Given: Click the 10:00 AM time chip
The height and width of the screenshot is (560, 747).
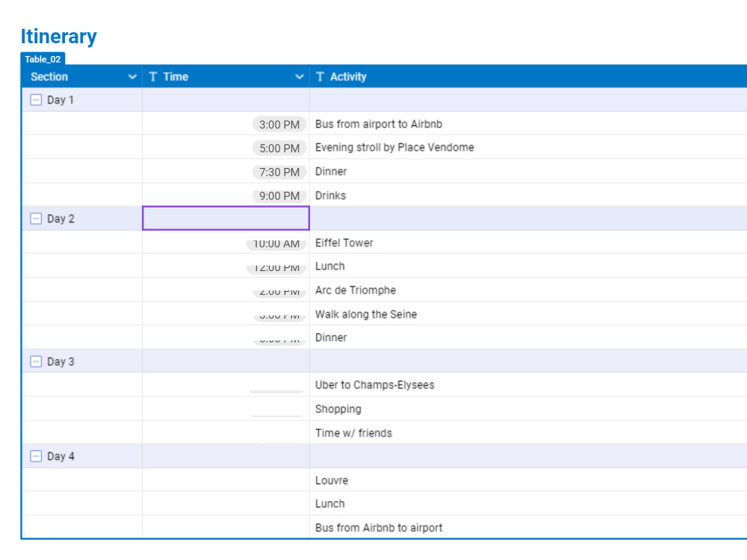Looking at the screenshot, I should coord(276,244).
